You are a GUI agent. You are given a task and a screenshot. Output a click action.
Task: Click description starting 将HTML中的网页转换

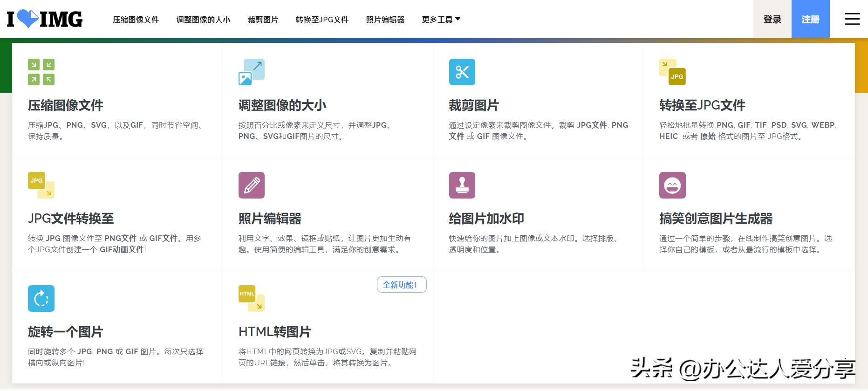(x=328, y=357)
